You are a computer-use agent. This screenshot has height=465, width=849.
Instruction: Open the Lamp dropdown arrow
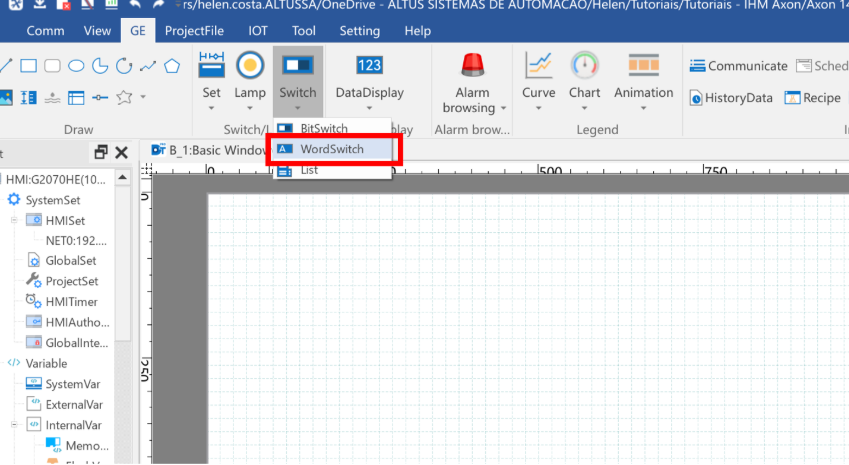[250, 108]
